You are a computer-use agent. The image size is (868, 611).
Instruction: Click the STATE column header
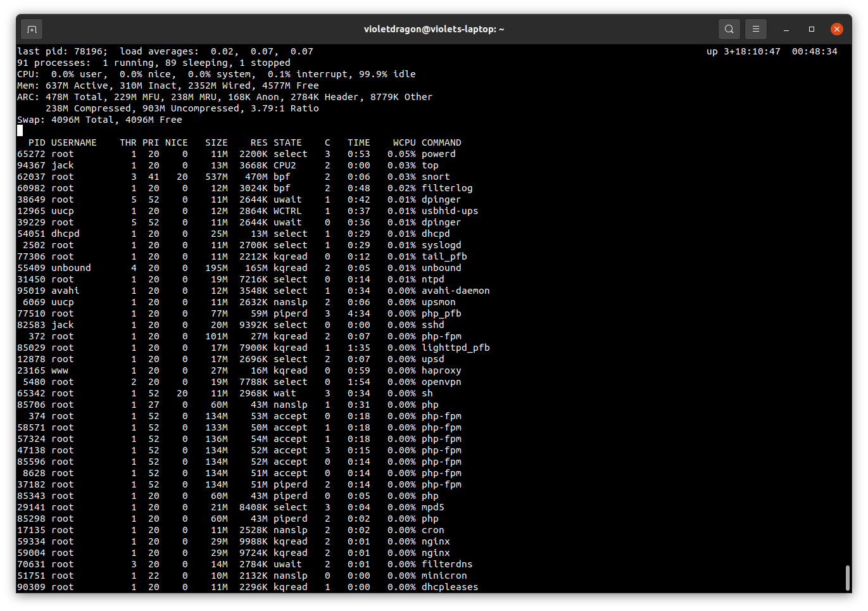[x=288, y=142]
